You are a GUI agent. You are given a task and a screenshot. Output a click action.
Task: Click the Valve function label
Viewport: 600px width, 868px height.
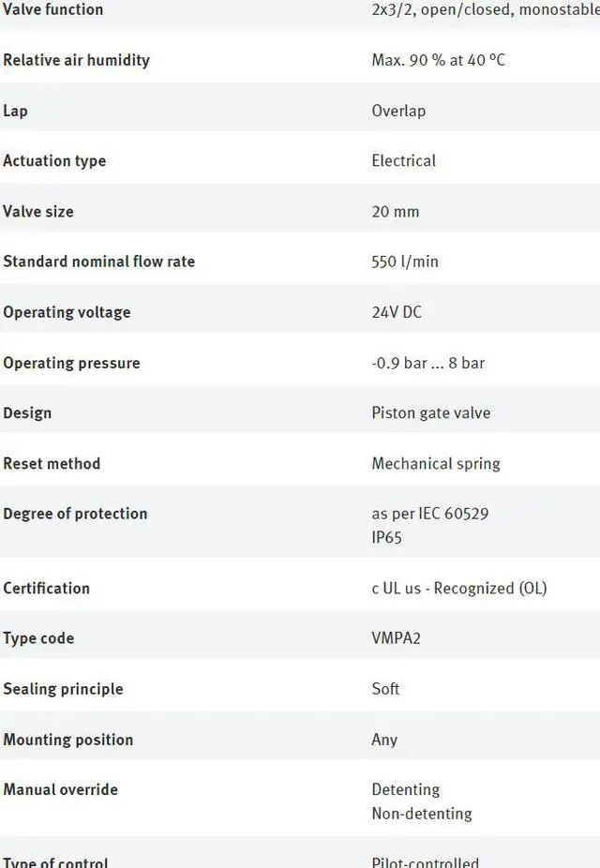pos(53,9)
